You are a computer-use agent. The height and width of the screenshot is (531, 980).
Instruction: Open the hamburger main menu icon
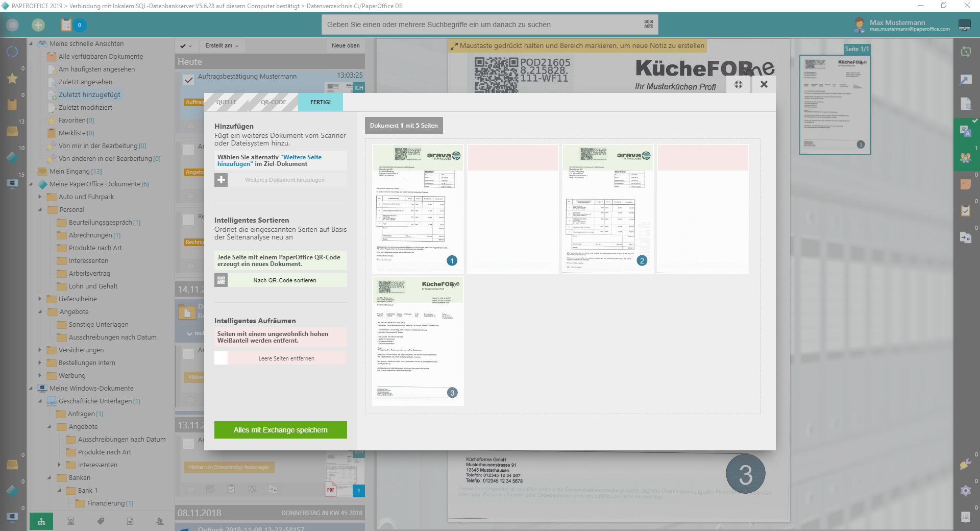point(12,25)
